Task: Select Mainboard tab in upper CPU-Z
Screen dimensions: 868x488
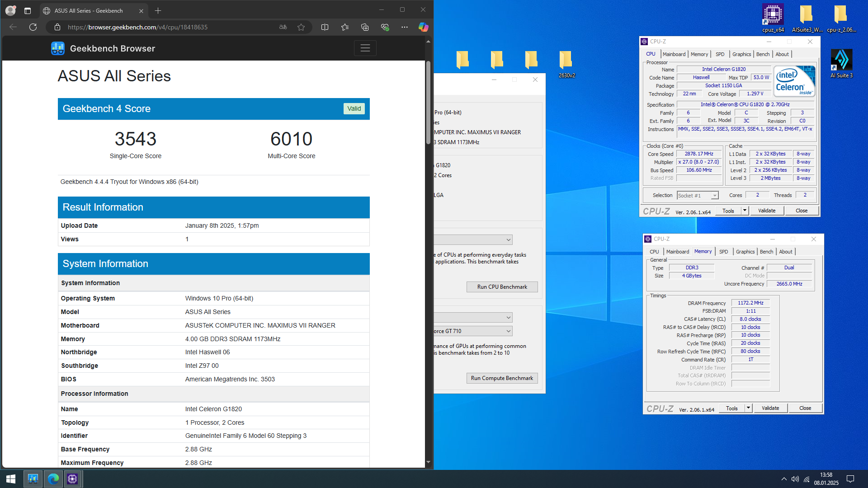Action: click(674, 54)
